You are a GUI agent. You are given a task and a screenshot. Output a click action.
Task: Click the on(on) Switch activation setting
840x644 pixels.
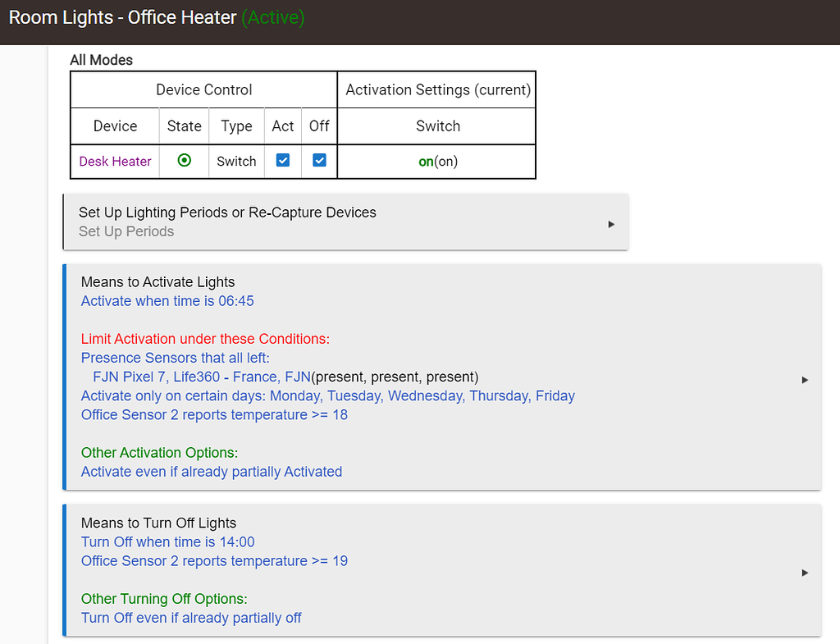[x=437, y=161]
